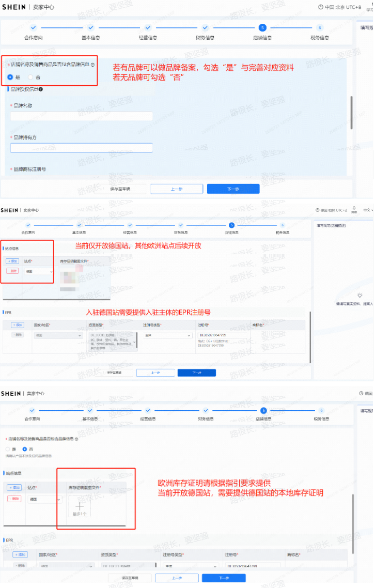Click lightbulb tip icon in middle screenshot sidebar

(360, 296)
